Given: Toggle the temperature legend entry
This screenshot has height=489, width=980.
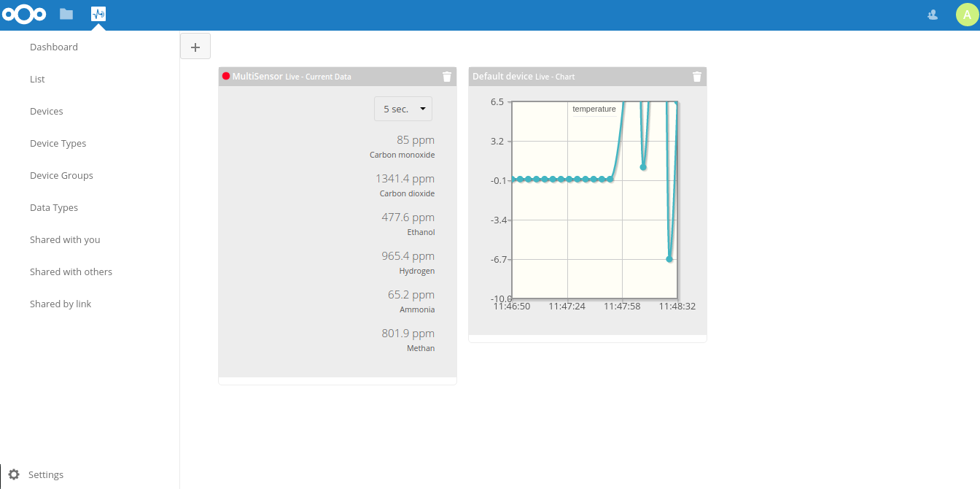Looking at the screenshot, I should [x=594, y=109].
